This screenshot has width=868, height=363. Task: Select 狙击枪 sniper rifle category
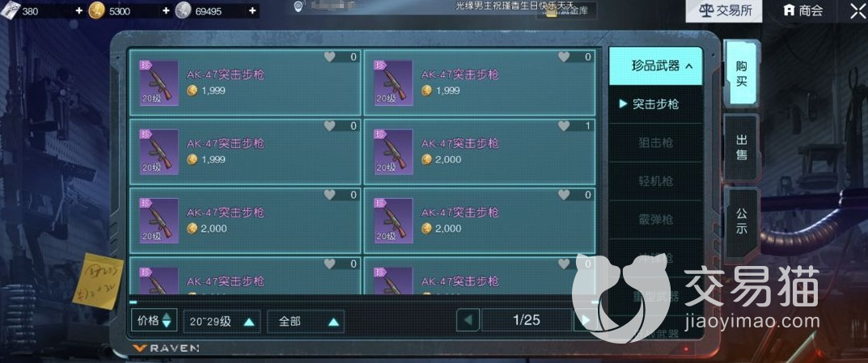point(655,142)
